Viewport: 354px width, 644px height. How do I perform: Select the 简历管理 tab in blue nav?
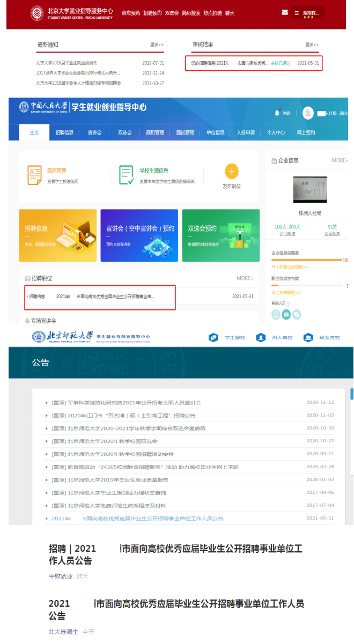pyautogui.click(x=156, y=132)
